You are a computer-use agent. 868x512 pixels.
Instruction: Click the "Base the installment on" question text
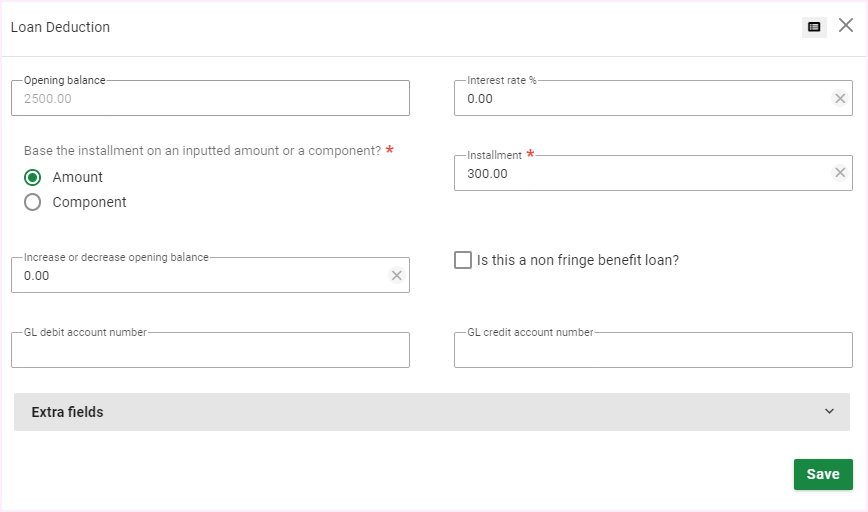[202, 151]
